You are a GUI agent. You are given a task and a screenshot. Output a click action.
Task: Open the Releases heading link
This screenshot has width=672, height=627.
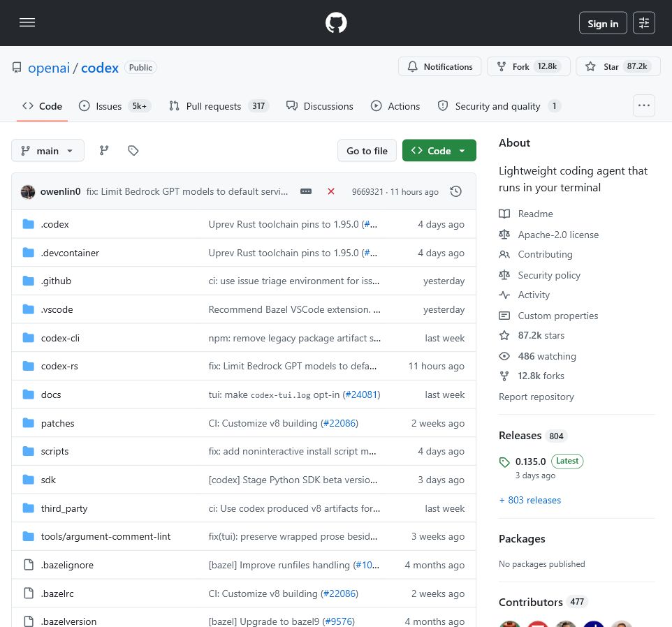point(533,436)
